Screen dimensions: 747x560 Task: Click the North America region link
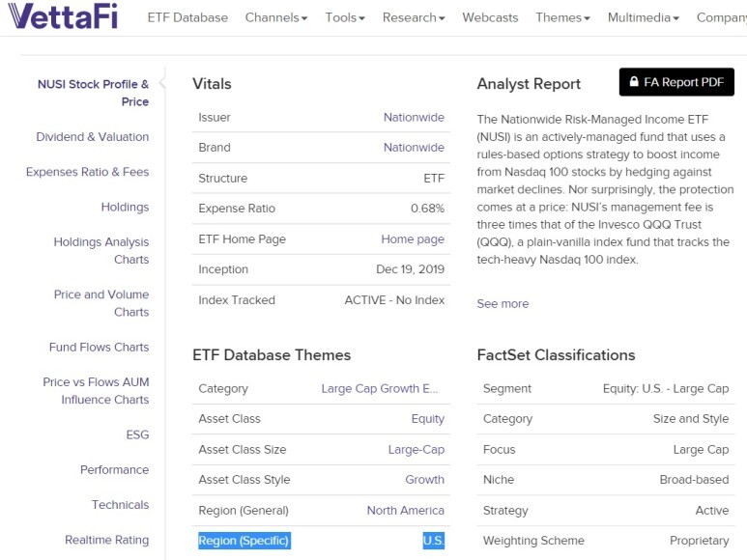(406, 511)
